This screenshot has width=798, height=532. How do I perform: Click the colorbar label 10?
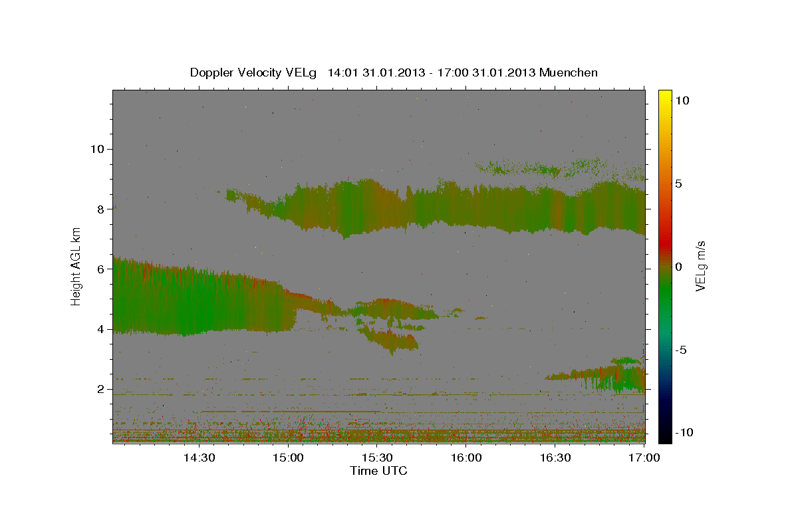click(682, 100)
